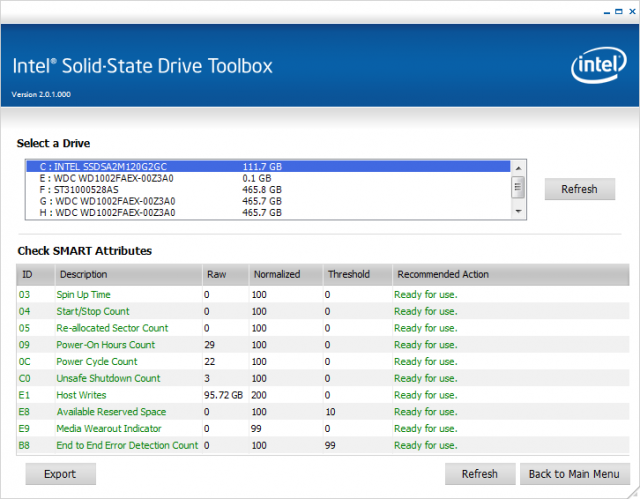Open the Unsafe Shutdown Count attribute

point(108,378)
